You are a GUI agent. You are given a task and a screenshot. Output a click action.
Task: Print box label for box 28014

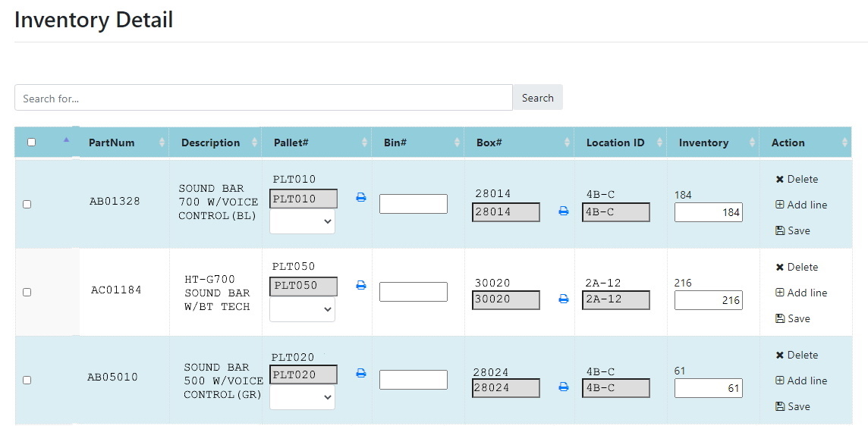coord(564,211)
